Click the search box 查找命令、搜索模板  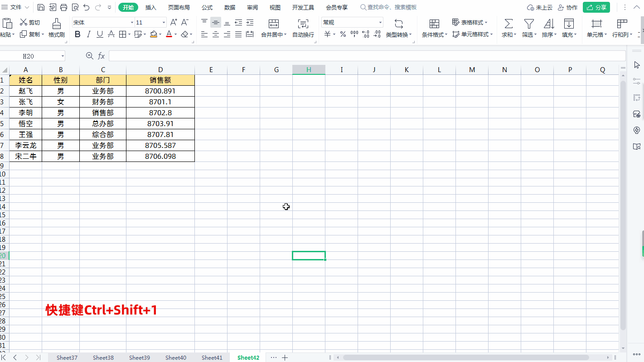coord(388,7)
